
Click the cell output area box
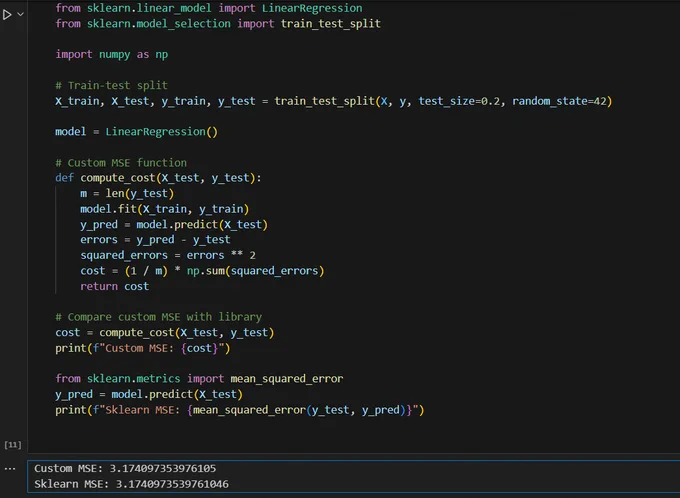pyautogui.click(x=353, y=476)
